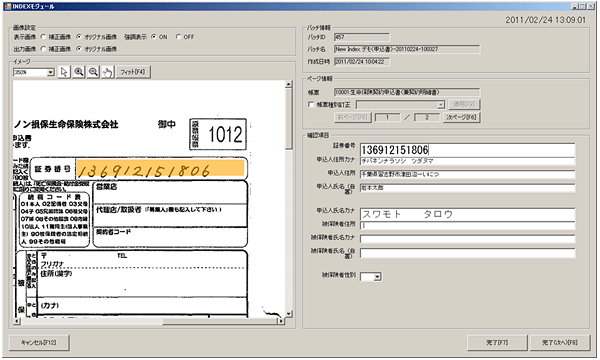The height and width of the screenshot is (360, 600).
Task: Click the INDEX viewer title bar icon
Action: click(x=7, y=7)
